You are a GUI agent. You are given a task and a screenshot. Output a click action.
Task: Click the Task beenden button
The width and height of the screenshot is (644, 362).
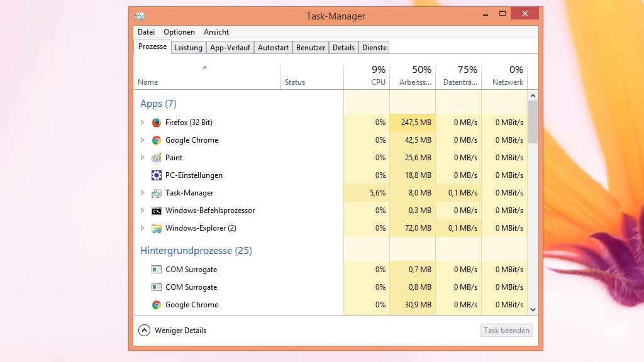click(x=506, y=330)
